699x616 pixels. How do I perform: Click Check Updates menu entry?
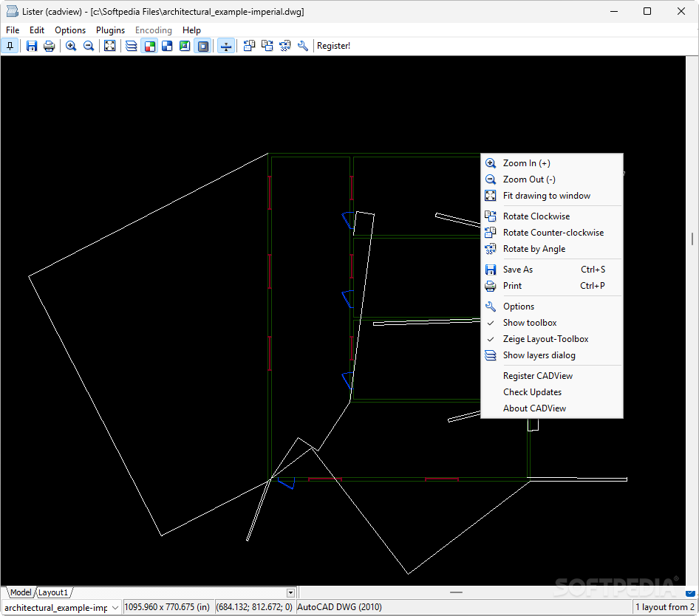(552, 391)
